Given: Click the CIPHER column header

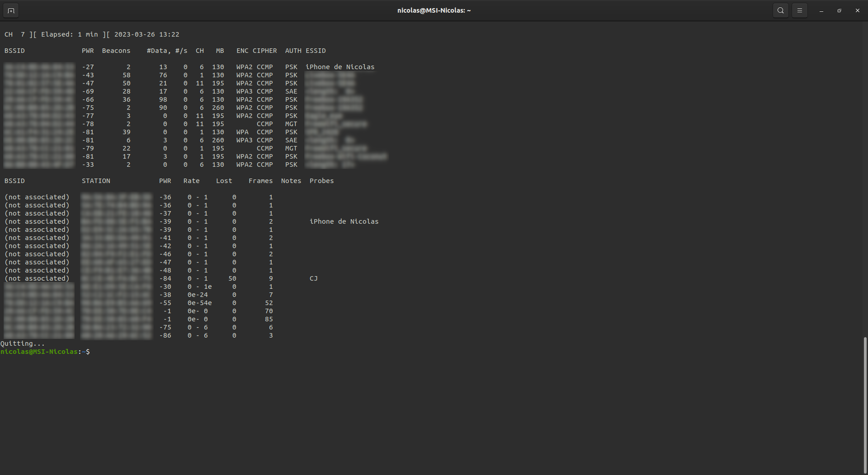Looking at the screenshot, I should point(264,51).
